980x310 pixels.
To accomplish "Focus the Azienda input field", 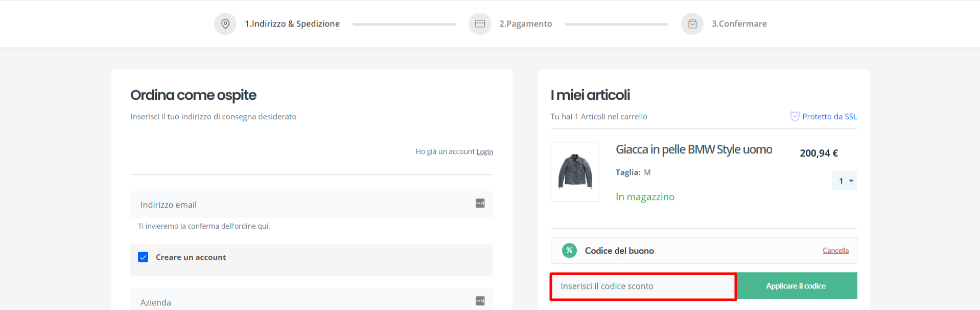I will tap(312, 300).
